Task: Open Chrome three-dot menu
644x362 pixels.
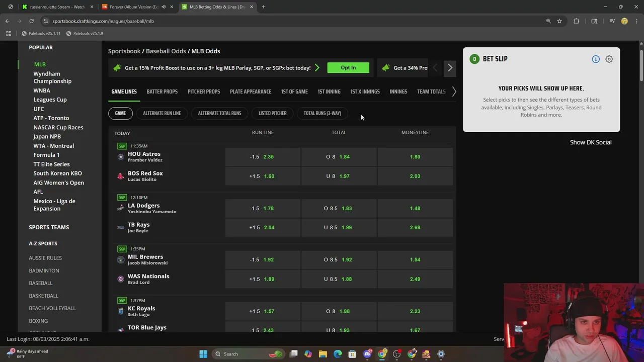Action: pyautogui.click(x=636, y=21)
